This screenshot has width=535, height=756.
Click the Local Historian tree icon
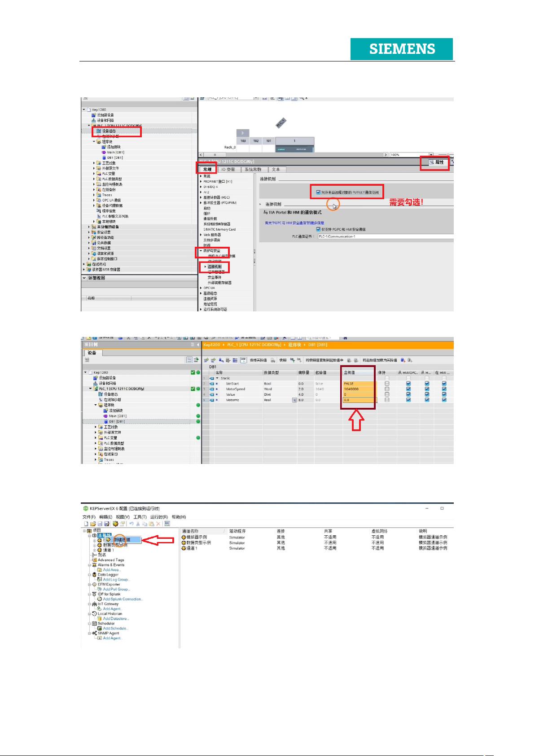[94, 614]
